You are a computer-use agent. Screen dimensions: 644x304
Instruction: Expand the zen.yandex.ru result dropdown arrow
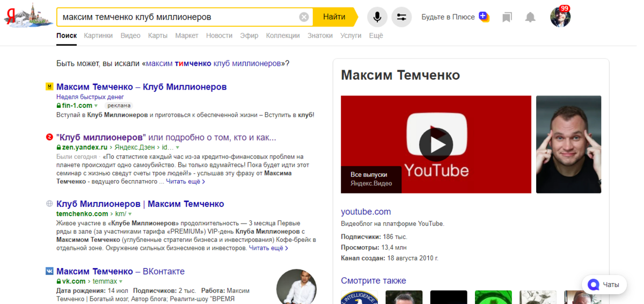click(178, 147)
